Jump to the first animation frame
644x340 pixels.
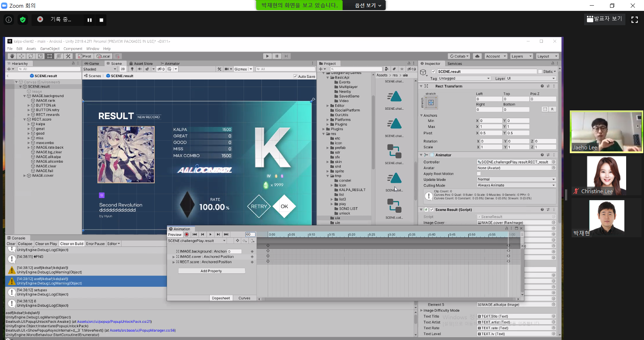195,234
